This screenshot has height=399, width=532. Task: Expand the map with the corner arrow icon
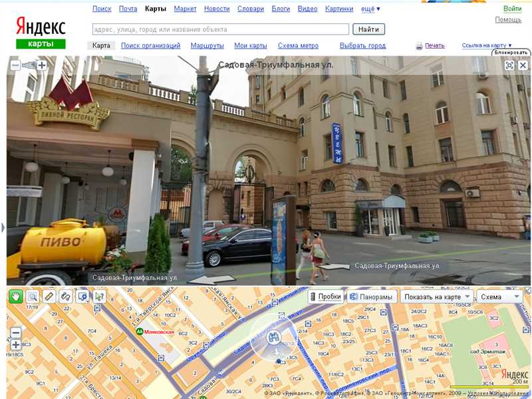coord(527,290)
